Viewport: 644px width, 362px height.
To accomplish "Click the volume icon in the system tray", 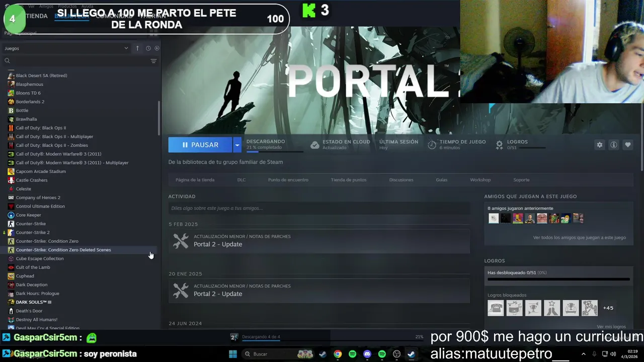I will (613, 354).
